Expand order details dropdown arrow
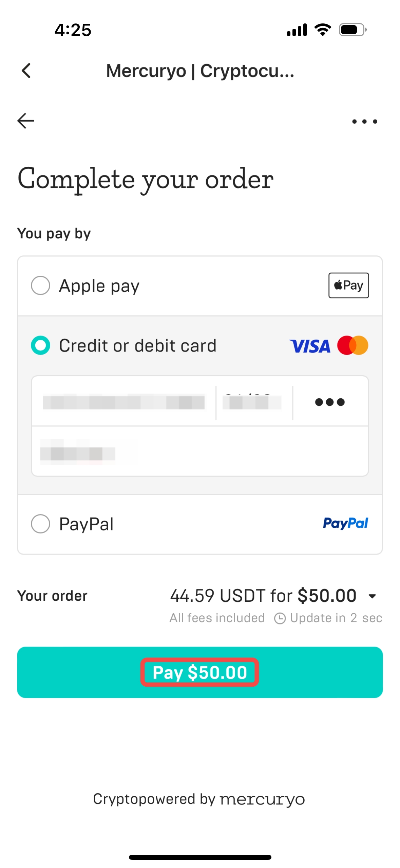Viewport: 400px width, 868px height. (x=372, y=596)
